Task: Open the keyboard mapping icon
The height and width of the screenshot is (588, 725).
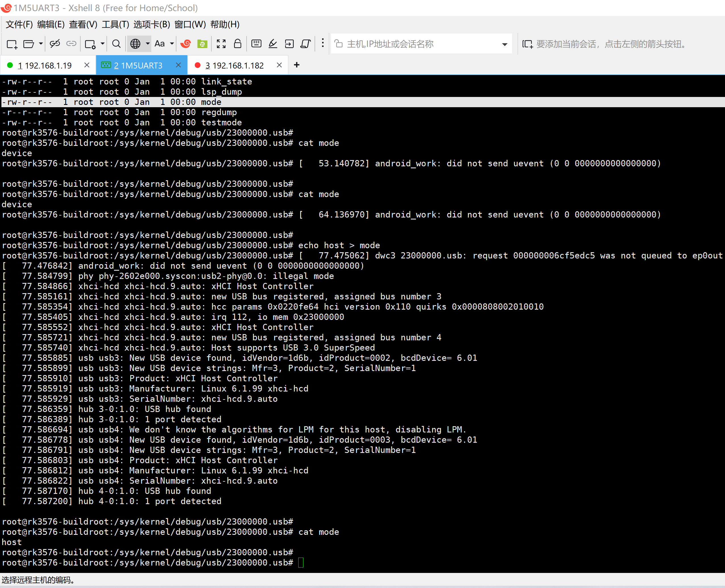Action: 256,44
